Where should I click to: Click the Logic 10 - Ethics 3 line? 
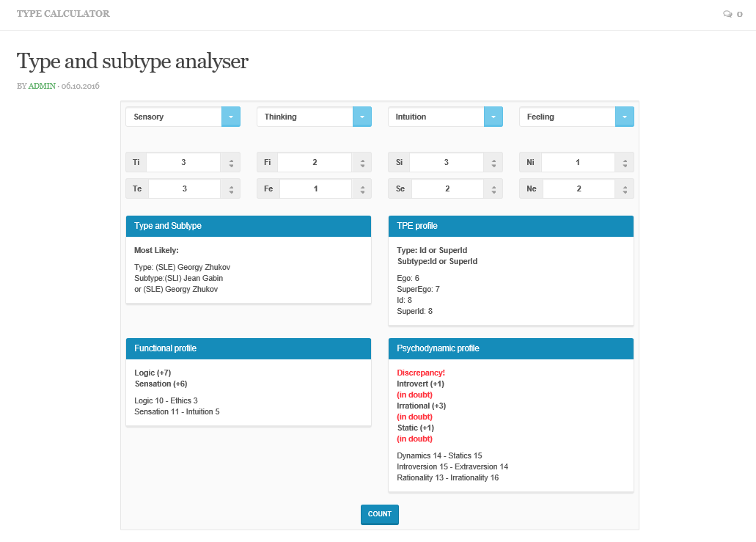pyautogui.click(x=166, y=400)
